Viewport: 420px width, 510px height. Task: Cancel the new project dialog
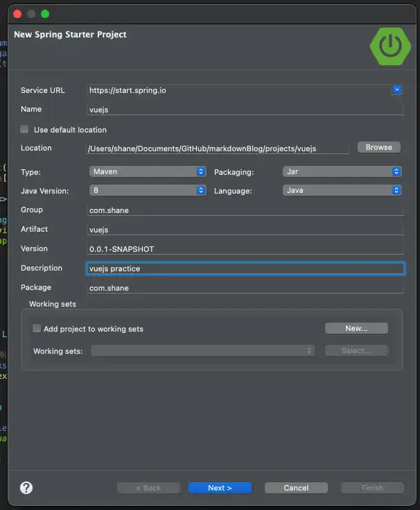[x=296, y=488]
